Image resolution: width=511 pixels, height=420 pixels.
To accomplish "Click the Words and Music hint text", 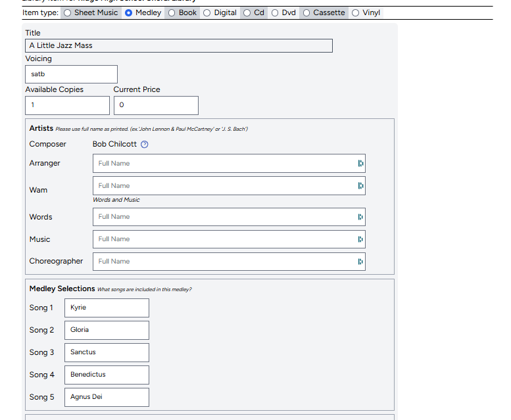I will point(116,200).
